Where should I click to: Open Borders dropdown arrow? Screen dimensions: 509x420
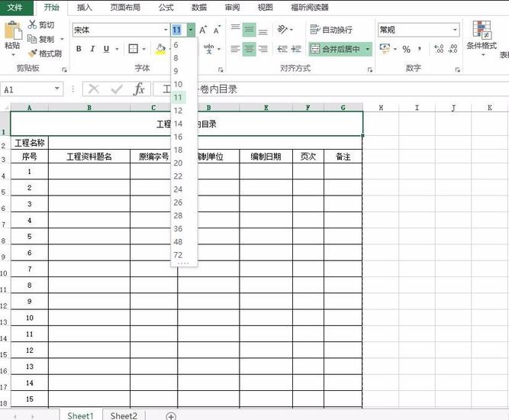[x=143, y=49]
